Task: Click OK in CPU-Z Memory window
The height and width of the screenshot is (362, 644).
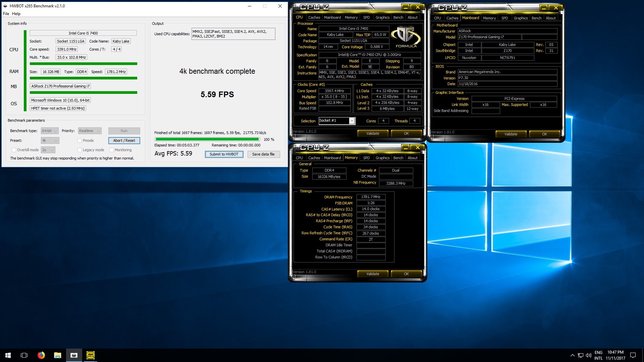Action: (406, 274)
